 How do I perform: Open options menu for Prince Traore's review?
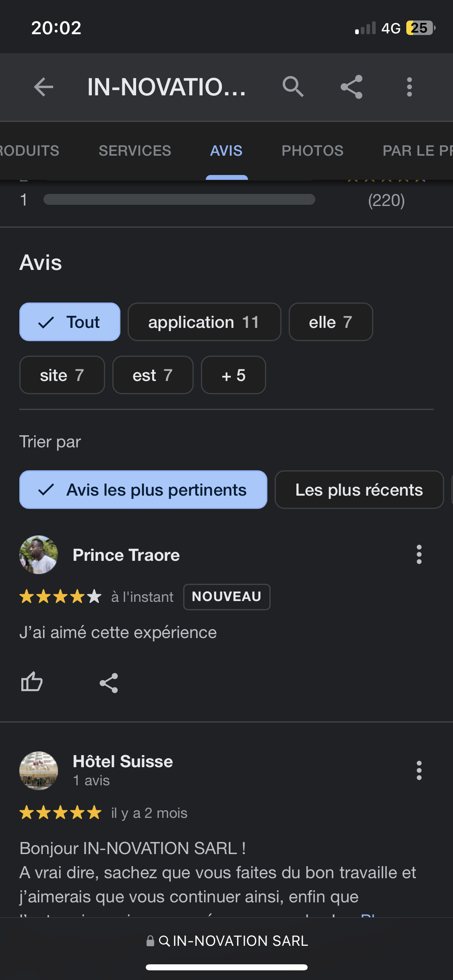pyautogui.click(x=419, y=554)
